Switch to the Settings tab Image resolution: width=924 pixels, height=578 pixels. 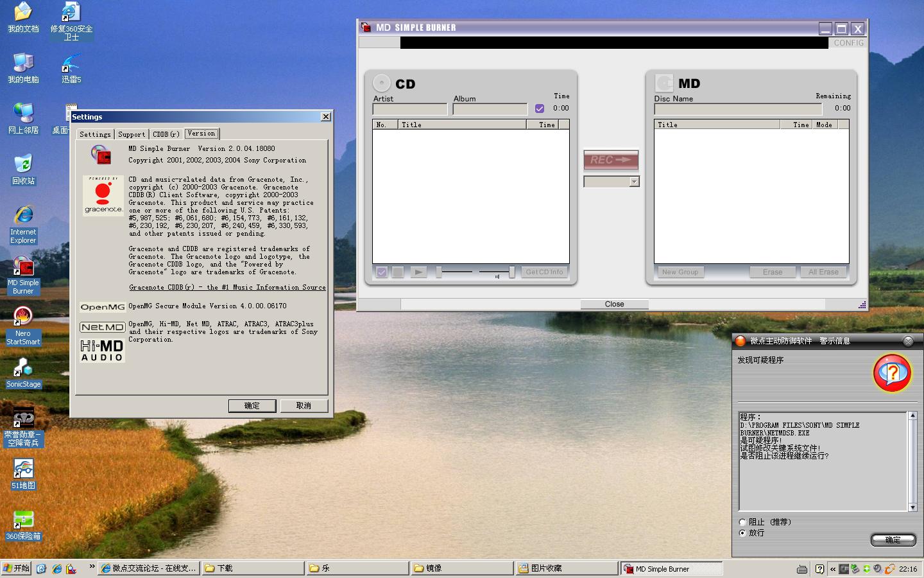pos(95,134)
